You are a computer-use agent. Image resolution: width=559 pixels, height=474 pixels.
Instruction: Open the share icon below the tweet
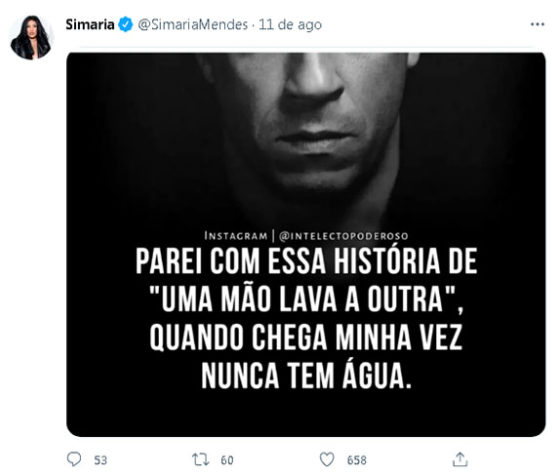460,459
